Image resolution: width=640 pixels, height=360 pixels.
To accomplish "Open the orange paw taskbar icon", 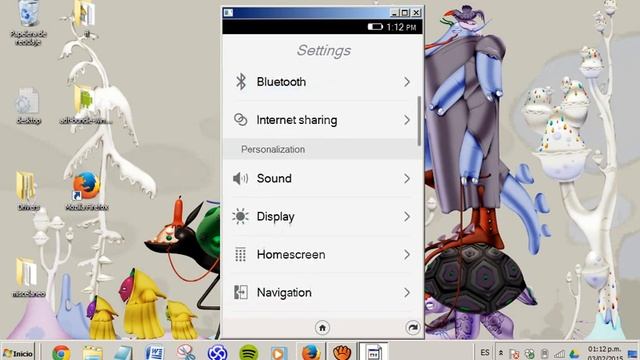I will [x=342, y=352].
